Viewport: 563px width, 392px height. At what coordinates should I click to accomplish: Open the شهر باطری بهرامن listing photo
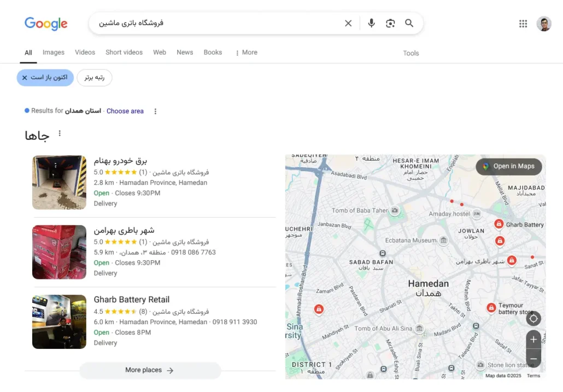pos(59,252)
